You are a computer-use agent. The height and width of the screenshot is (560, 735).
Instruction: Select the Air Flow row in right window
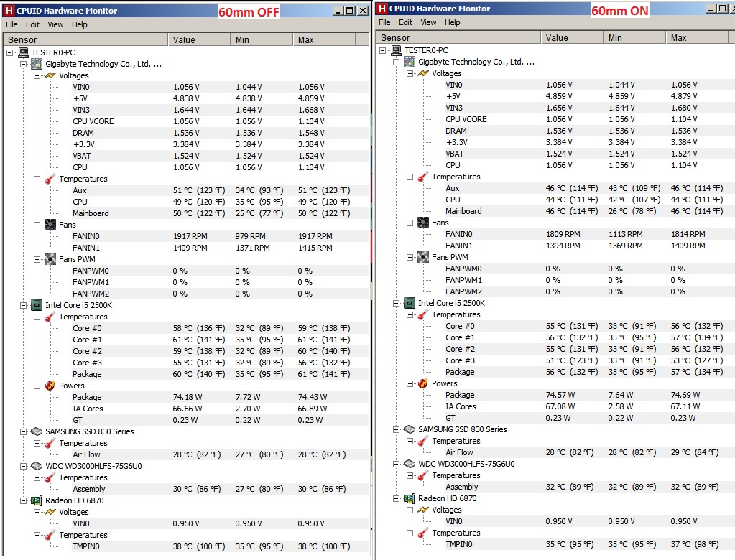tap(590, 452)
